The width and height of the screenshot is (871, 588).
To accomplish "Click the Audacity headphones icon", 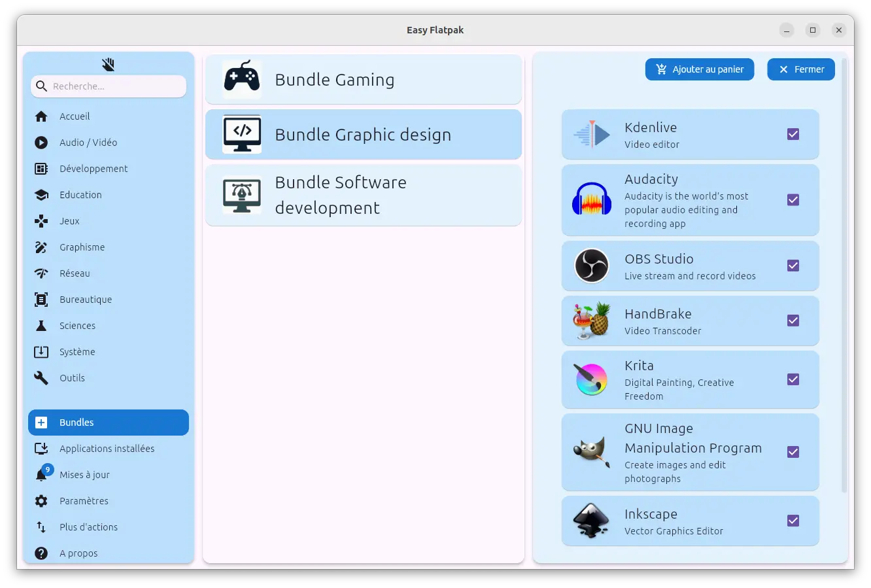I will [592, 200].
